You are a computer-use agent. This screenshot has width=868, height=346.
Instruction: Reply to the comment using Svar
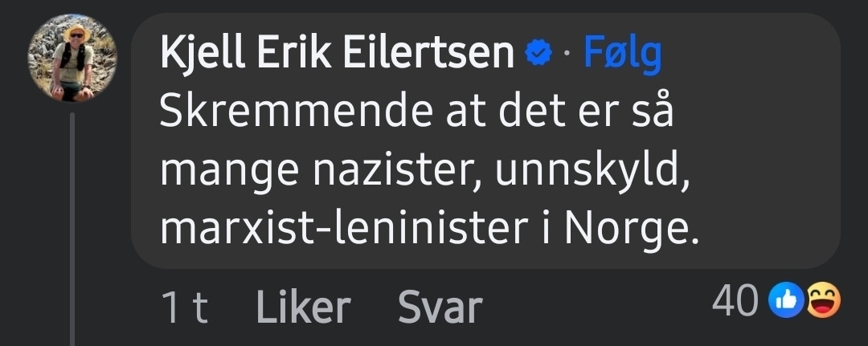point(440,307)
